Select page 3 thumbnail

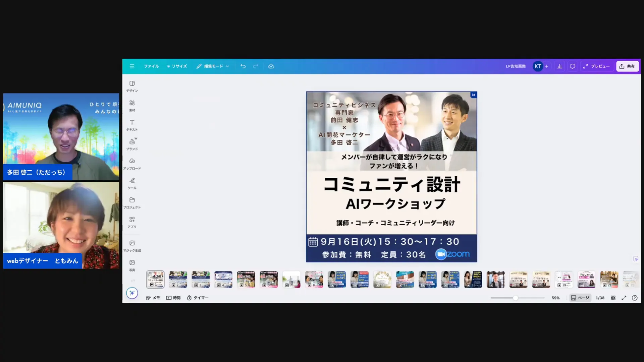(201, 280)
